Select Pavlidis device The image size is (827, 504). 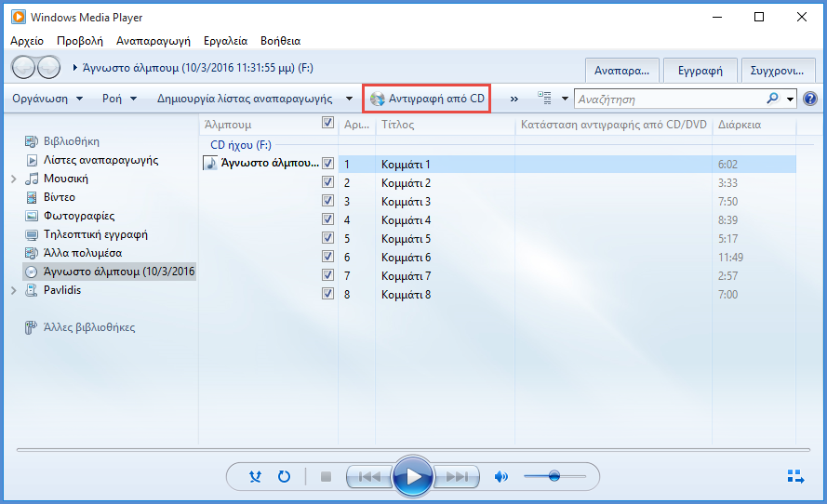click(61, 290)
